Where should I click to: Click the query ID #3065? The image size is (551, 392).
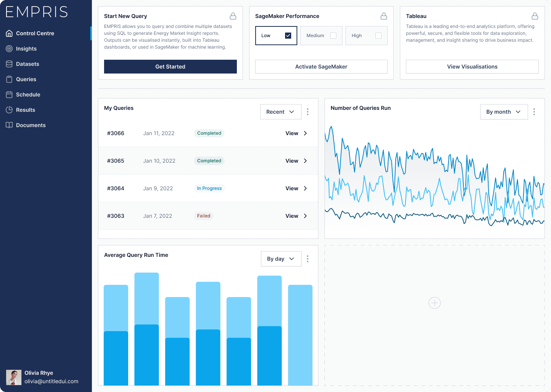click(116, 161)
